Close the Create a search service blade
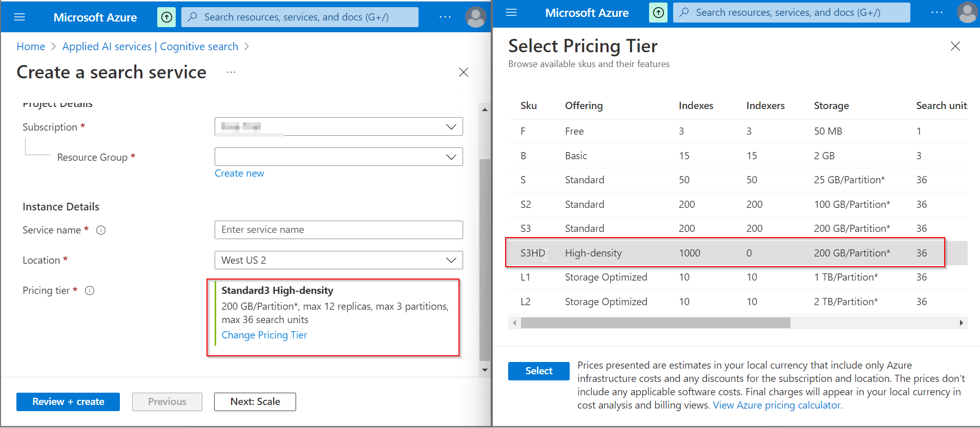This screenshot has width=980, height=428. (464, 72)
